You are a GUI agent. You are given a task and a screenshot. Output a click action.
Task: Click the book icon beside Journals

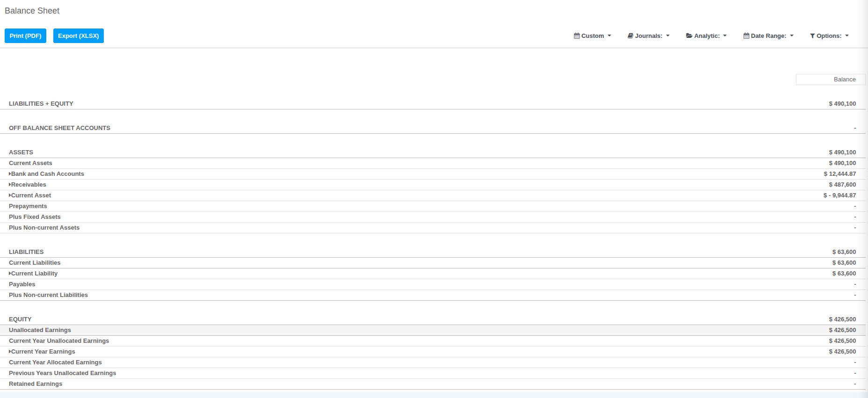pyautogui.click(x=630, y=36)
